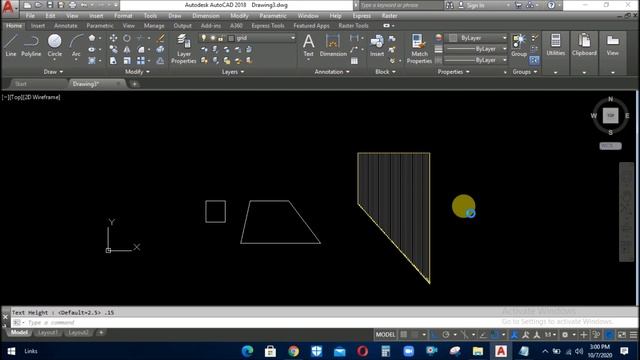Open the Format menu
The width and height of the screenshot is (640, 360).
[123, 16]
